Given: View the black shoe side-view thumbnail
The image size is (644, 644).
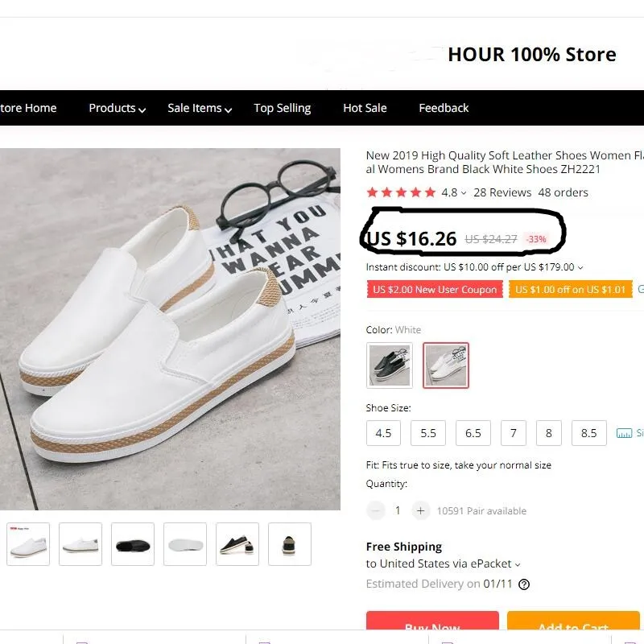Looking at the screenshot, I should tap(133, 544).
